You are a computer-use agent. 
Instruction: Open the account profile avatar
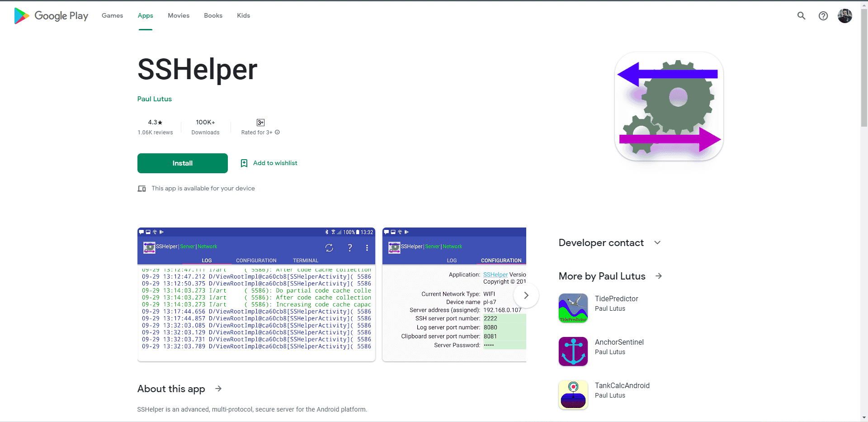(844, 16)
